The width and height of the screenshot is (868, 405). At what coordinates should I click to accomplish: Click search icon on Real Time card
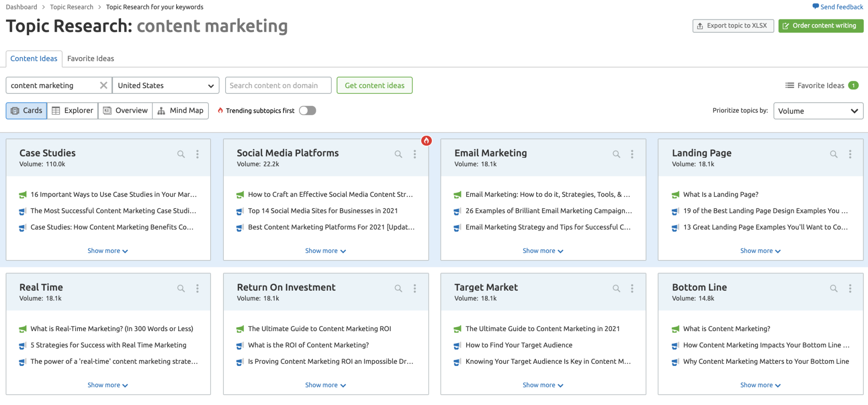(181, 288)
